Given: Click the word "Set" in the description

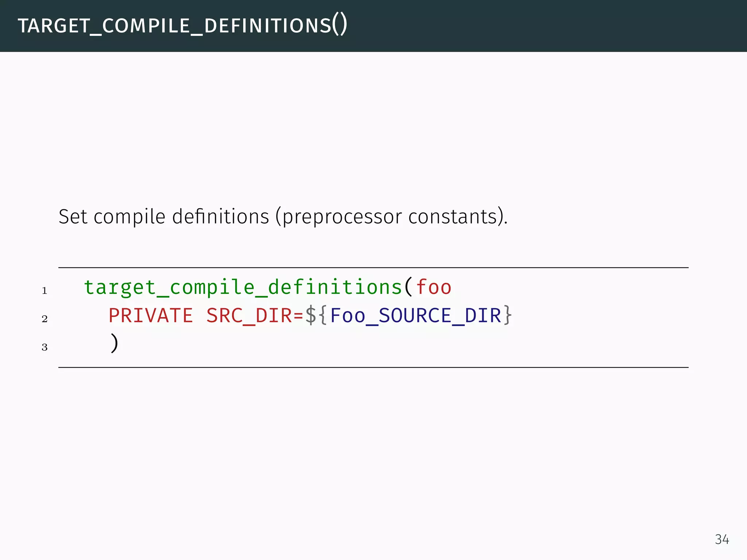Looking at the screenshot, I should [x=73, y=217].
